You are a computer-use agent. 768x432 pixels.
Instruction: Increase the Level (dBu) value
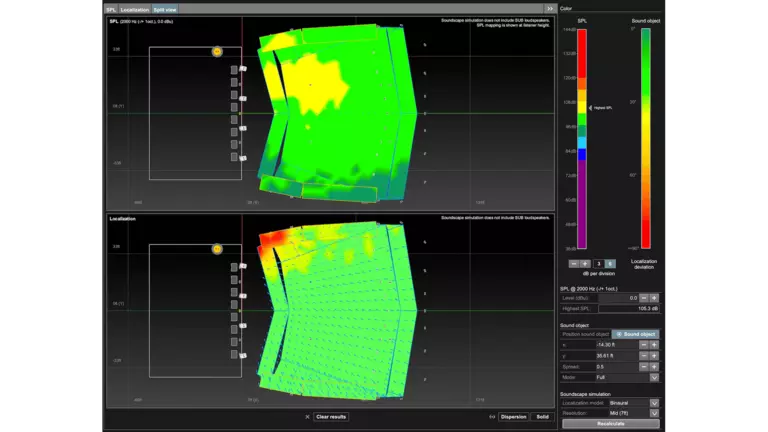654,298
